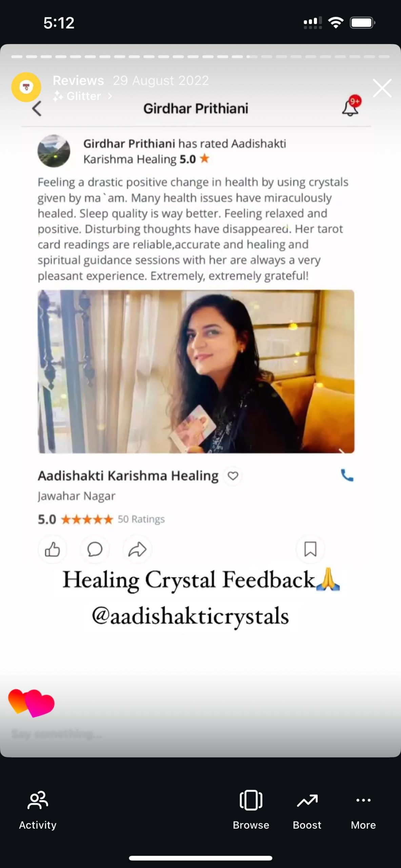The height and width of the screenshot is (868, 401).
Task: Switch to the Activity tab
Action: pos(38,810)
